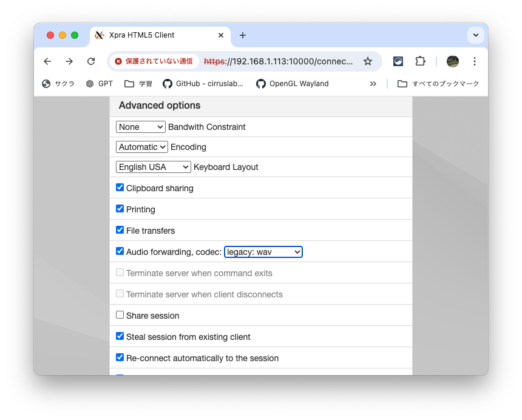Open the Encoding dropdown
This screenshot has width=522, height=420.
[x=142, y=147]
